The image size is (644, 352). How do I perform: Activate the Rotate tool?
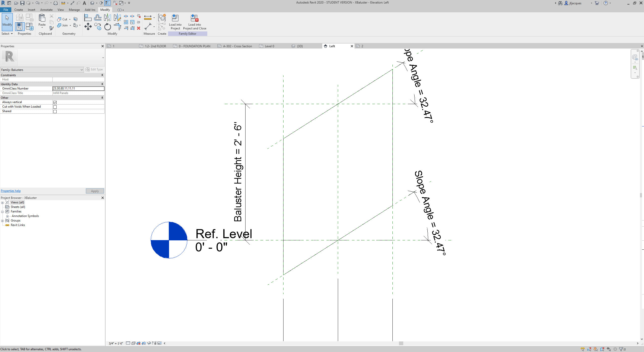pyautogui.click(x=108, y=27)
